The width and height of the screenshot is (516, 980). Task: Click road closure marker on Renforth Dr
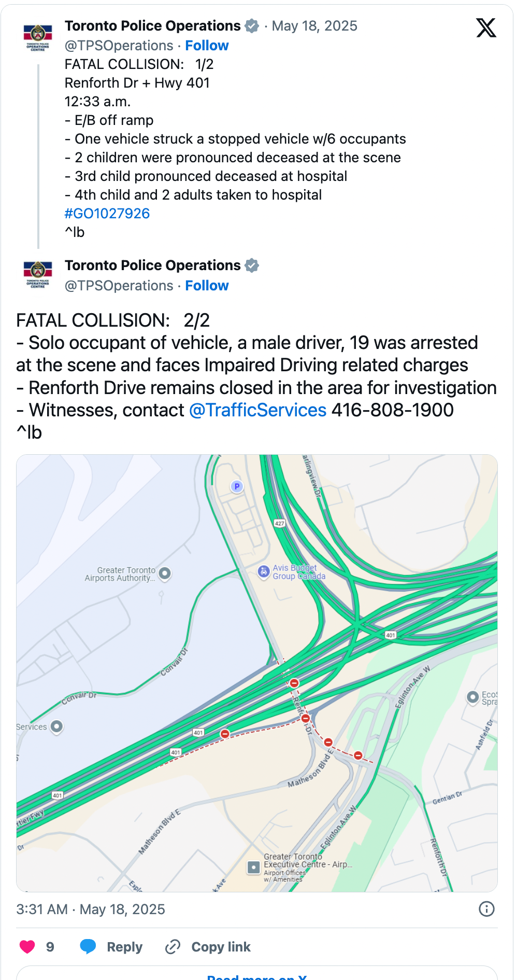pyautogui.click(x=306, y=718)
